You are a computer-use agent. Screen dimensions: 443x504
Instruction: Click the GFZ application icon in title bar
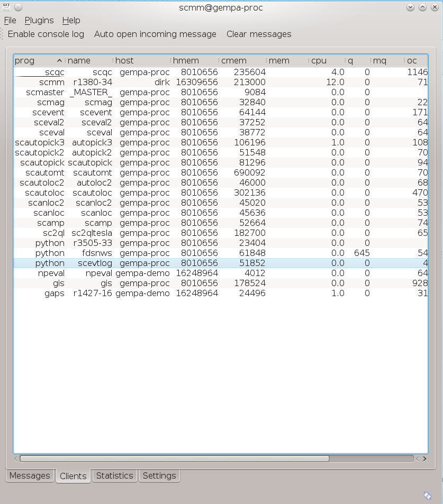pyautogui.click(x=6, y=7)
